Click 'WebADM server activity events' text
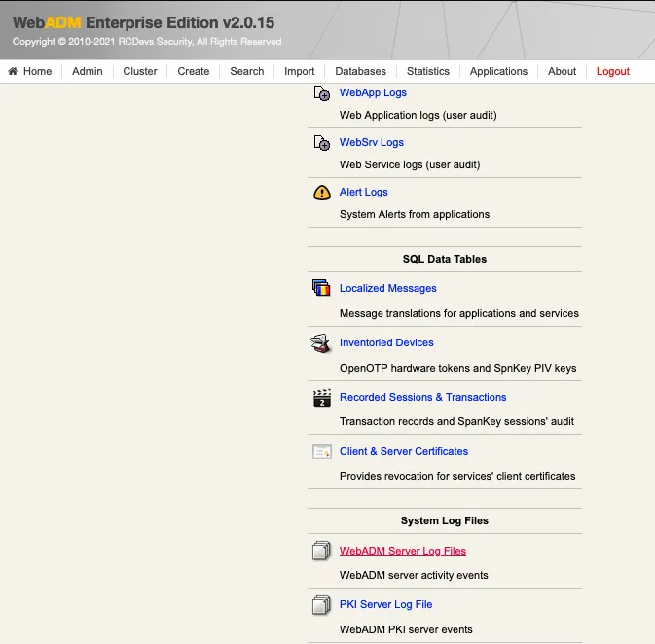Screen dimensions: 655x644 click(414, 575)
